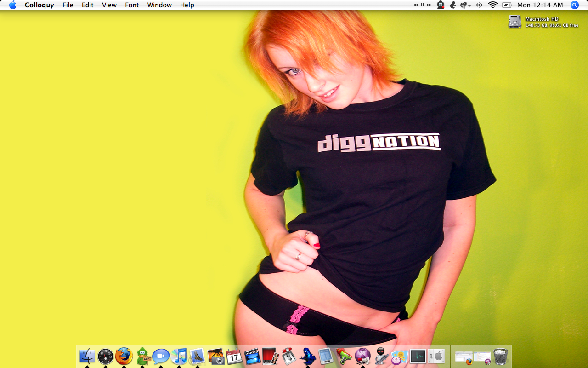The height and width of the screenshot is (368, 588).
Task: Open the File menu
Action: coord(68,5)
